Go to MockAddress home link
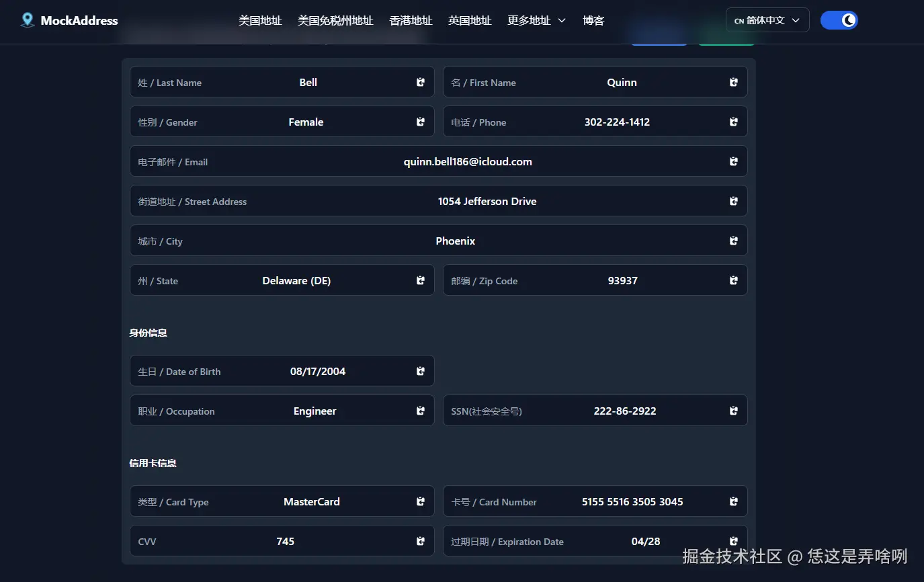The height and width of the screenshot is (582, 924). (x=69, y=20)
